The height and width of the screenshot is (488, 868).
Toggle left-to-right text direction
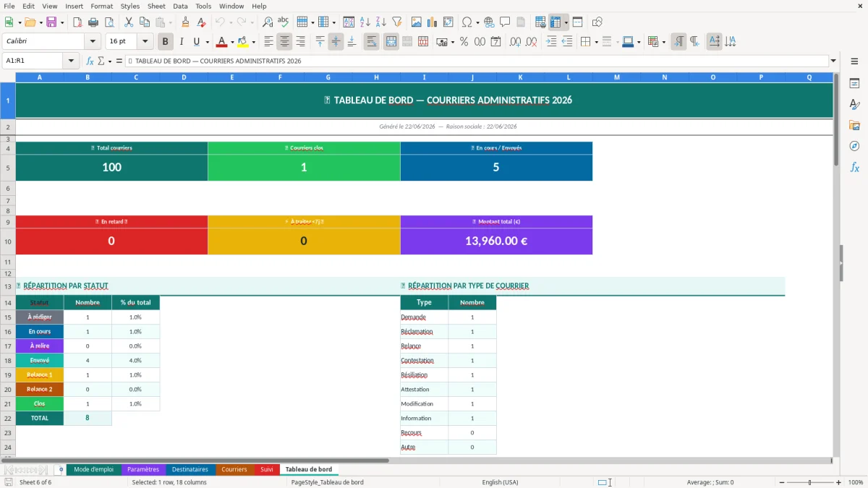point(678,42)
